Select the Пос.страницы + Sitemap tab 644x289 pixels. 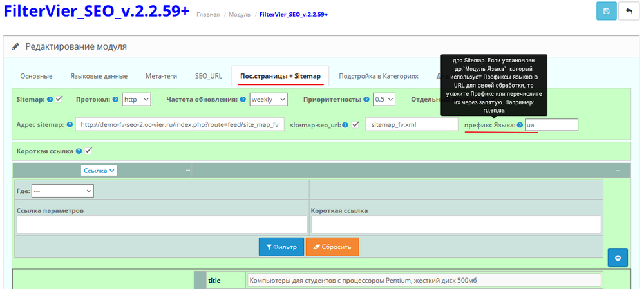280,77
